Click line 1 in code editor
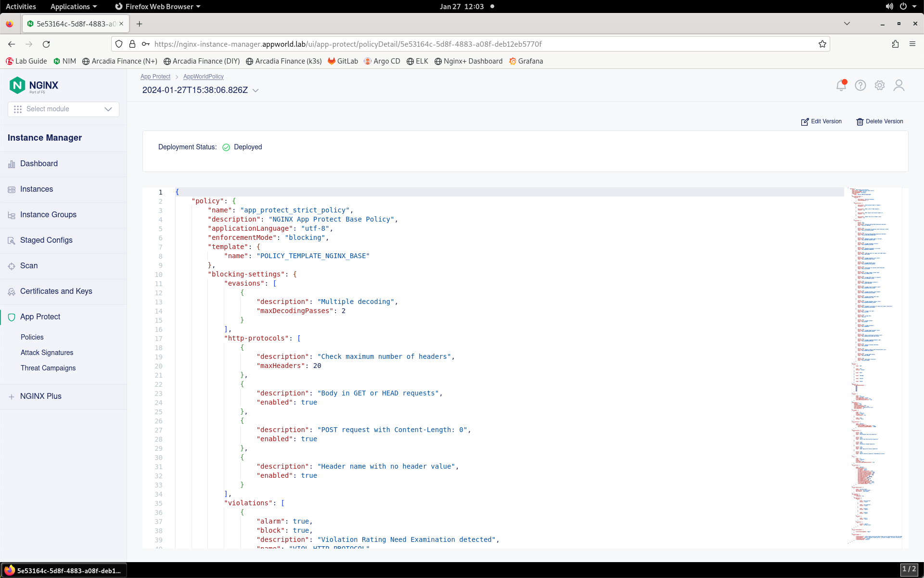The image size is (924, 578). [x=510, y=192]
